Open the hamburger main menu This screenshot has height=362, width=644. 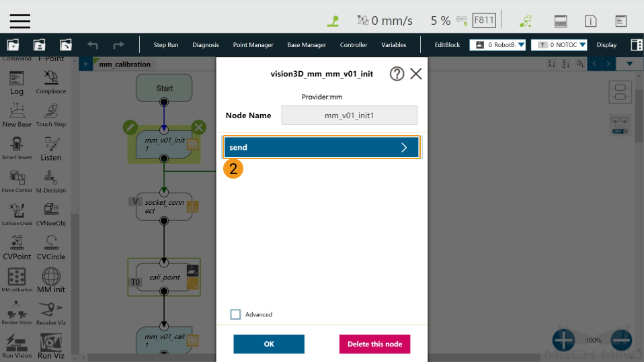coord(19,21)
